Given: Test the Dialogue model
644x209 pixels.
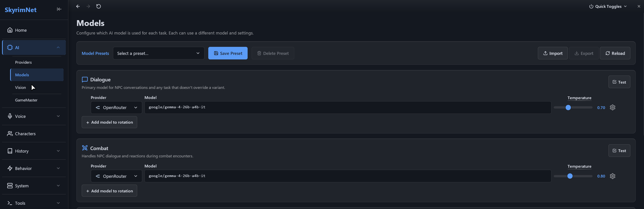Looking at the screenshot, I should [619, 82].
